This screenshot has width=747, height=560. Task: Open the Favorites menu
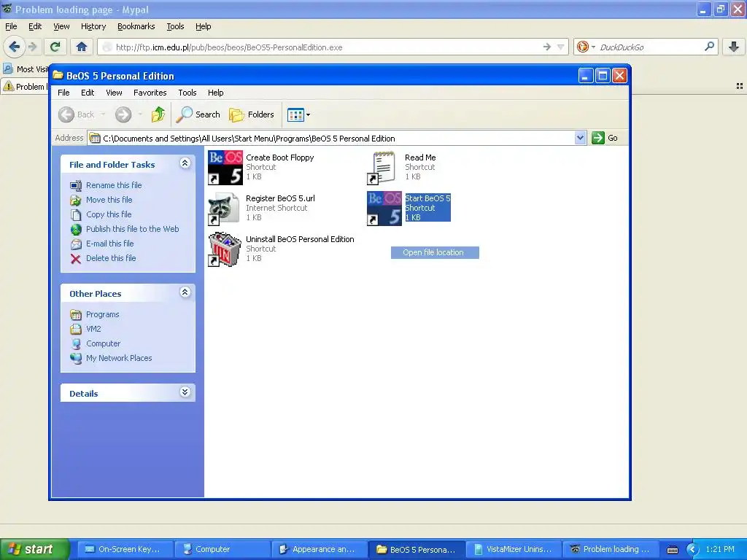[x=150, y=93]
